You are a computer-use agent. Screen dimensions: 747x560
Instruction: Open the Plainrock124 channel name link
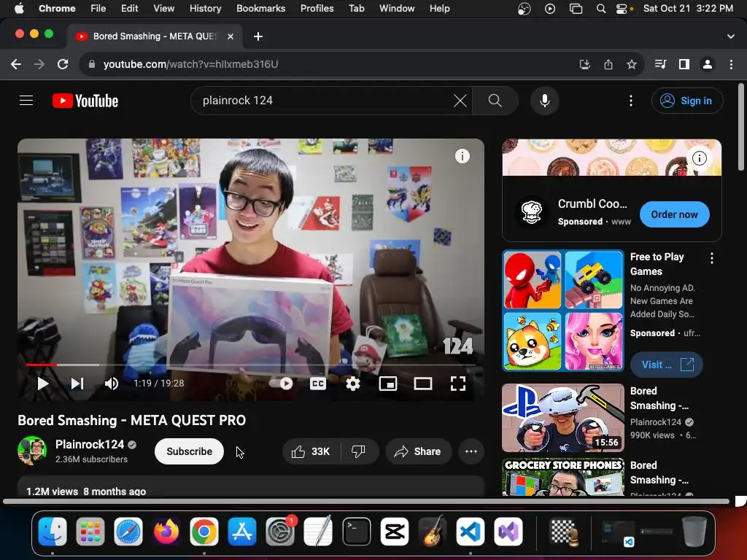[90, 444]
